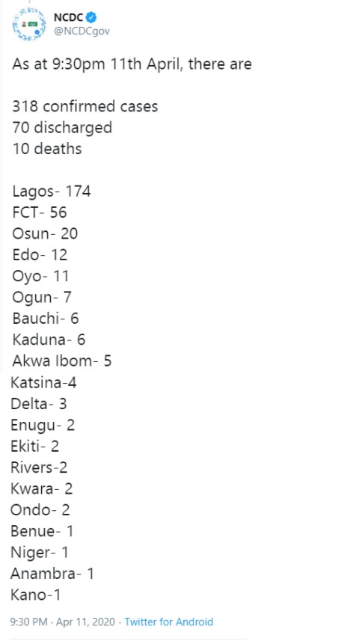Click the 'Anambra- 1' entry

[52, 574]
